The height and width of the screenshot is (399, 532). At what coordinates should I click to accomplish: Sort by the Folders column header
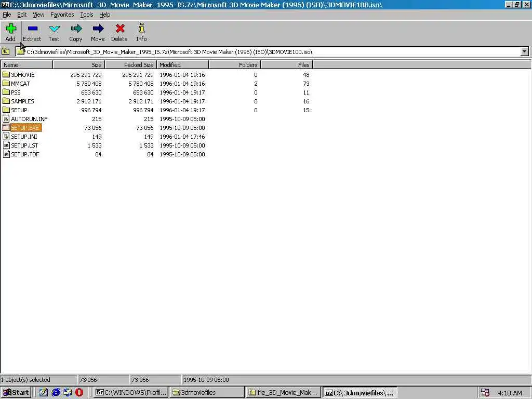pos(234,64)
